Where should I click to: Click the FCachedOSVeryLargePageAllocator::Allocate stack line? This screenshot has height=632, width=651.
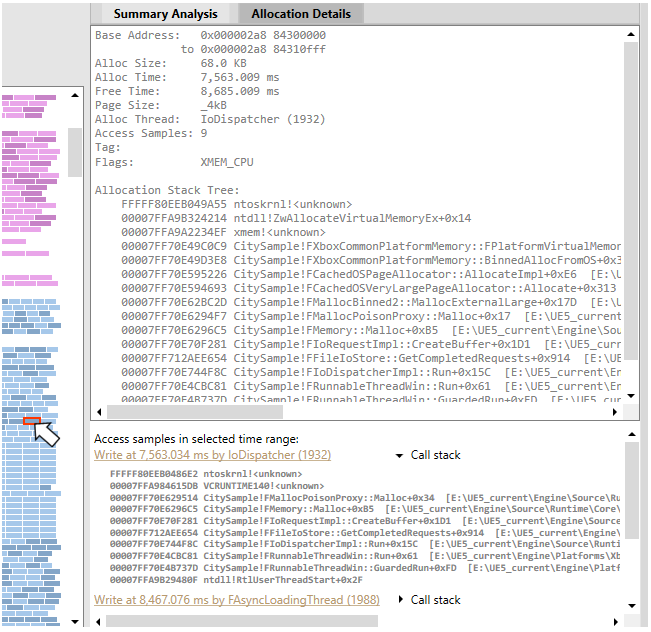coord(371,288)
